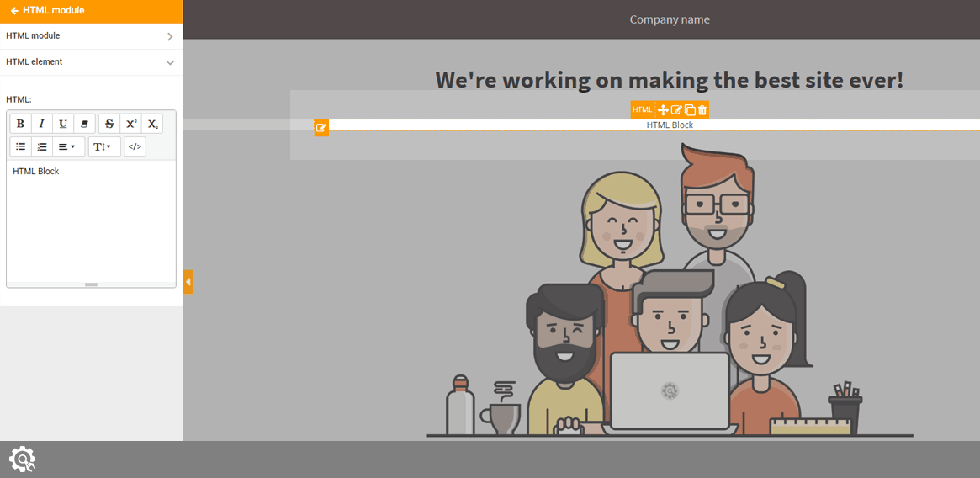This screenshot has width=980, height=478.
Task: Collapse the left sidebar panel
Action: (x=188, y=281)
